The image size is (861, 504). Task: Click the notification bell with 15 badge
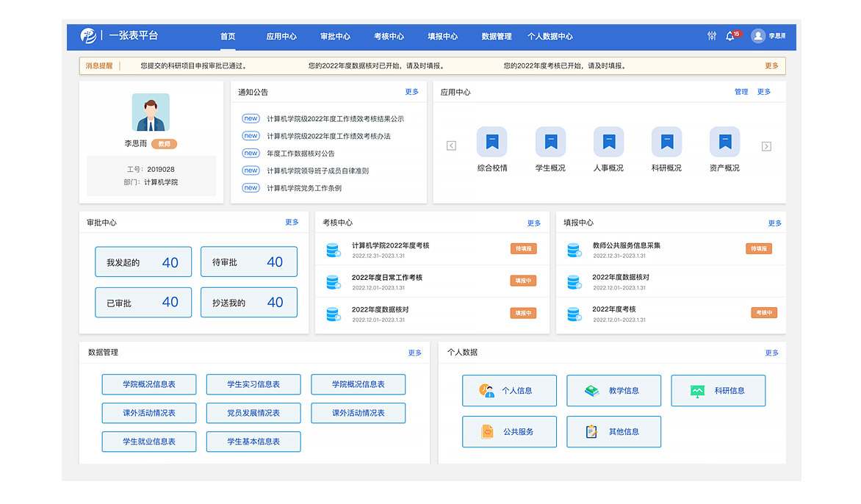(x=729, y=36)
